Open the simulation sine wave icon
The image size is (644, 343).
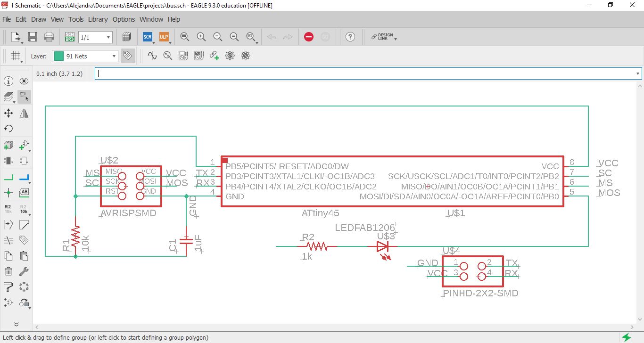pyautogui.click(x=152, y=56)
